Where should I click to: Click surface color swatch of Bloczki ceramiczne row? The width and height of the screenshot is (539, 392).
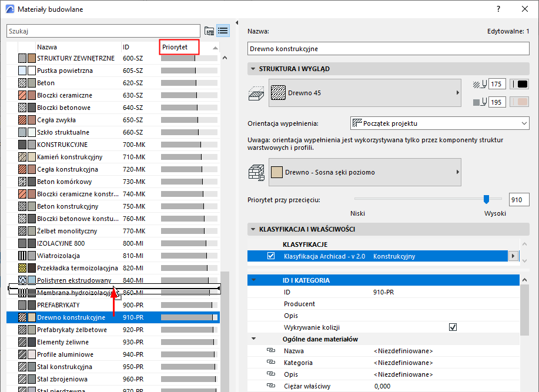(32, 95)
